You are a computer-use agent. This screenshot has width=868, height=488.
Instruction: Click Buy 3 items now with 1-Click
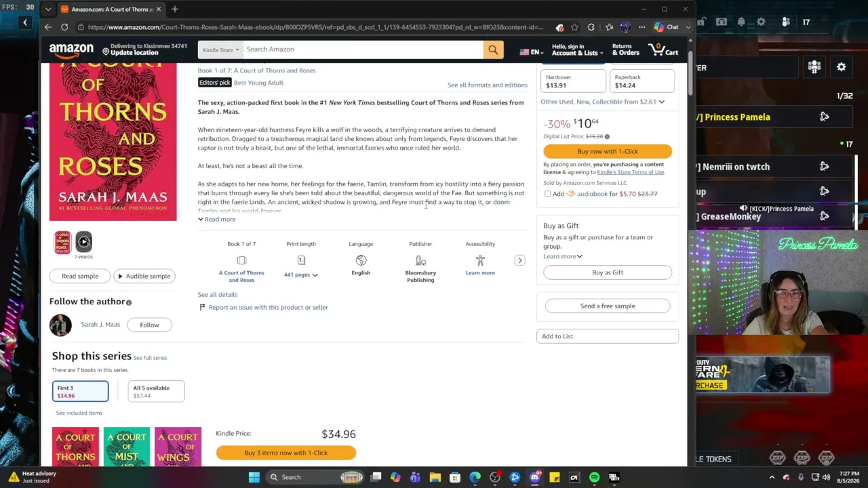(285, 453)
